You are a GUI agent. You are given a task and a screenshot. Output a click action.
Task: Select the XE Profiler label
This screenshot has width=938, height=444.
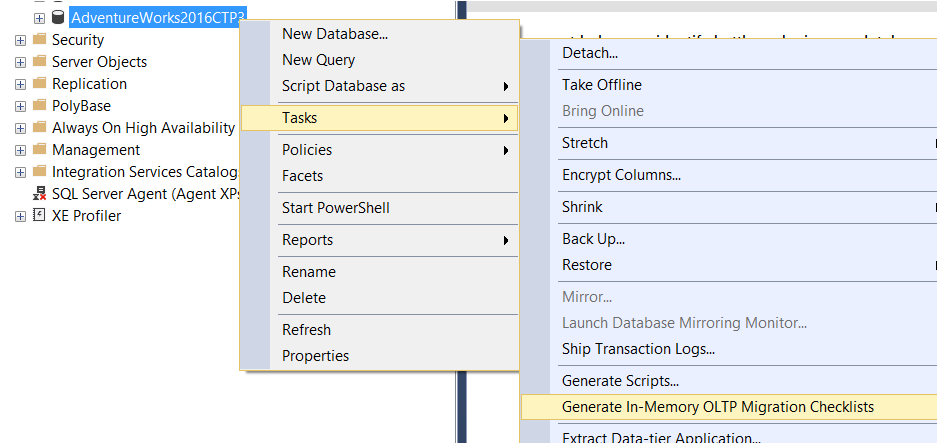pyautogui.click(x=87, y=216)
